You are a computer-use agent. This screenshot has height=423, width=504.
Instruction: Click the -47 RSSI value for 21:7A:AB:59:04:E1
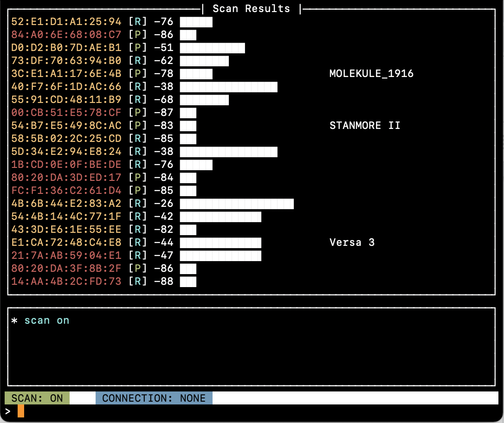pyautogui.click(x=163, y=255)
